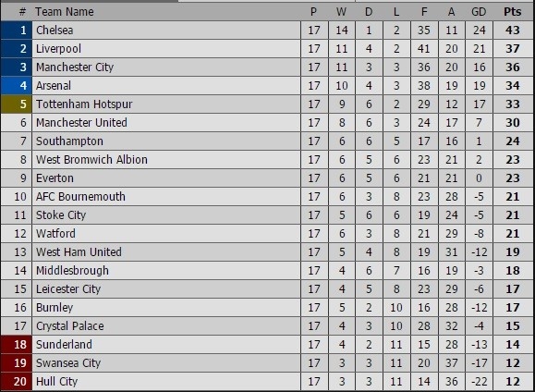Select Liverpool in the standings

pos(59,48)
